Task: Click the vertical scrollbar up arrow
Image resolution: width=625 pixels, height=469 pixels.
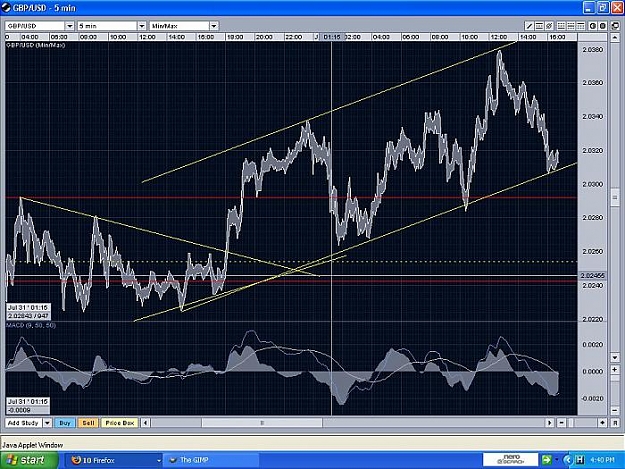Action: [x=615, y=37]
